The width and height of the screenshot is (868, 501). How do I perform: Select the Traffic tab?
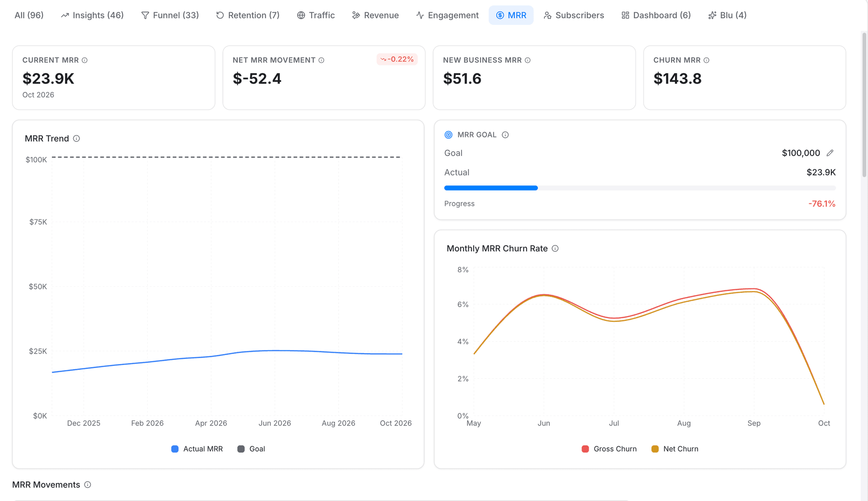316,15
